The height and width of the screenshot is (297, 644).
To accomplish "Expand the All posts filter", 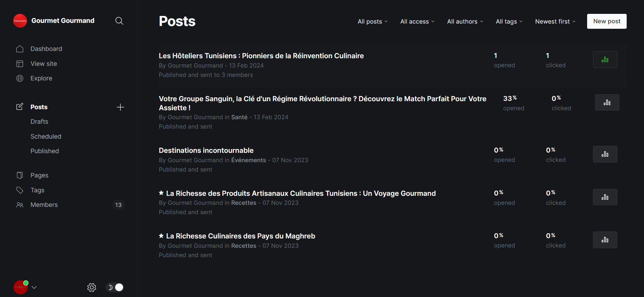I will tap(372, 21).
